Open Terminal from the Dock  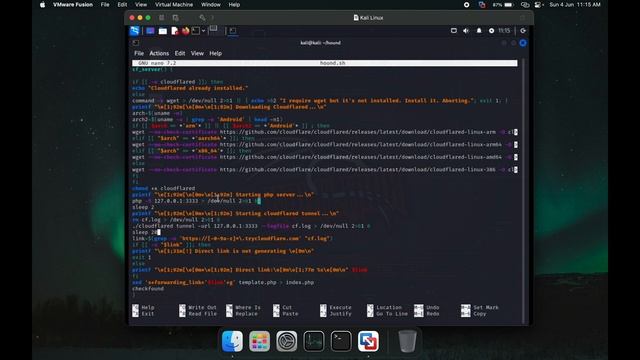click(341, 341)
